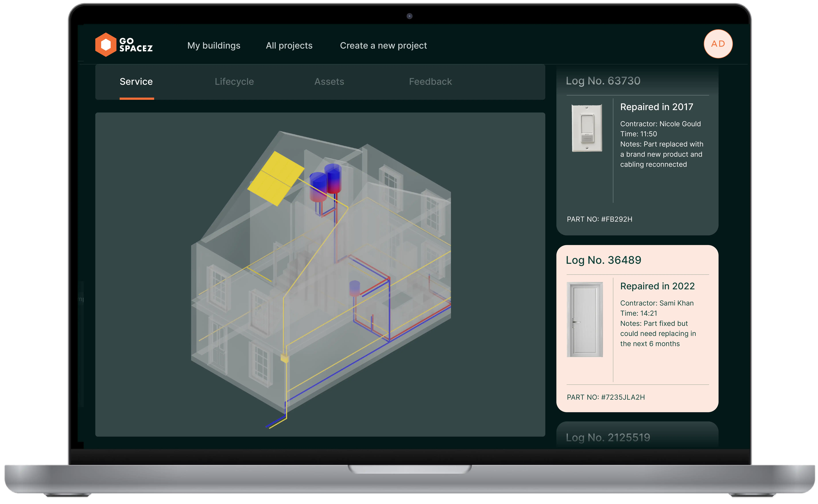
Task: Click the yellow junction box on wall corner
Action: tap(284, 358)
